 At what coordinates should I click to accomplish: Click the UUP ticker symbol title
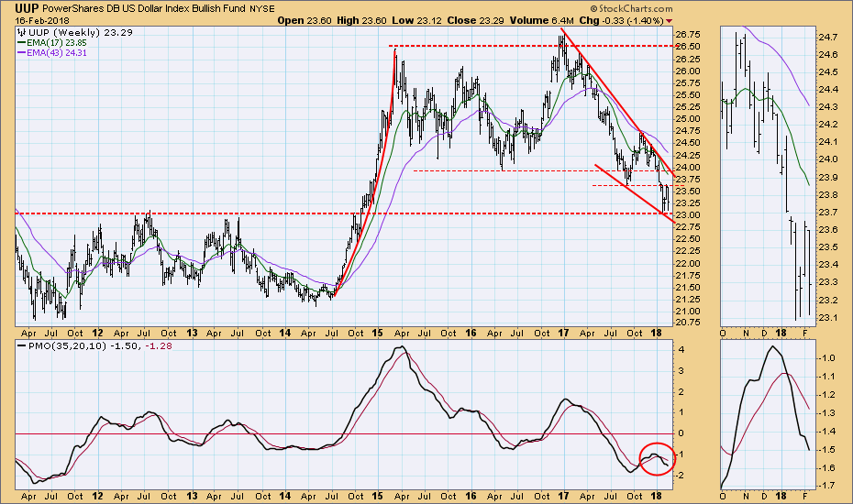click(27, 8)
